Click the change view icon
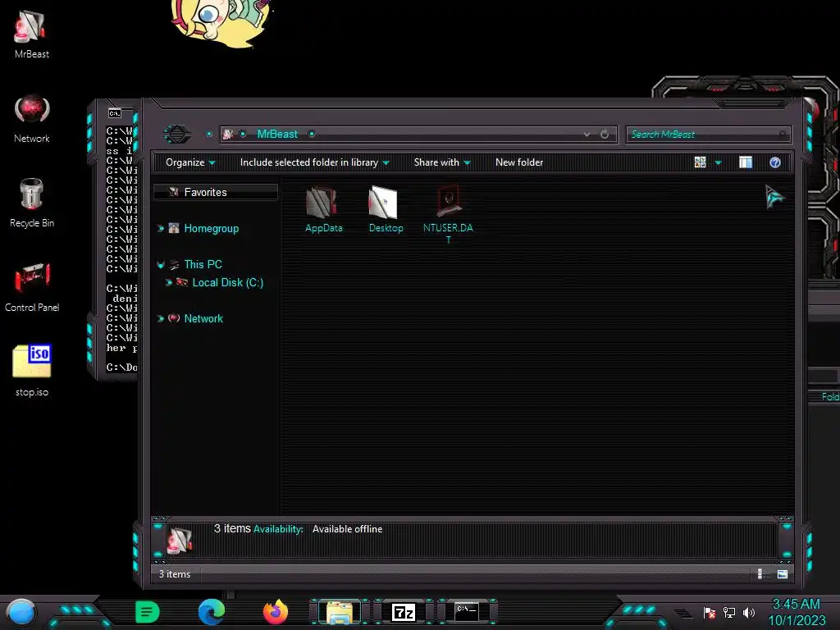Screen dimensions: 840x630 coord(701,162)
